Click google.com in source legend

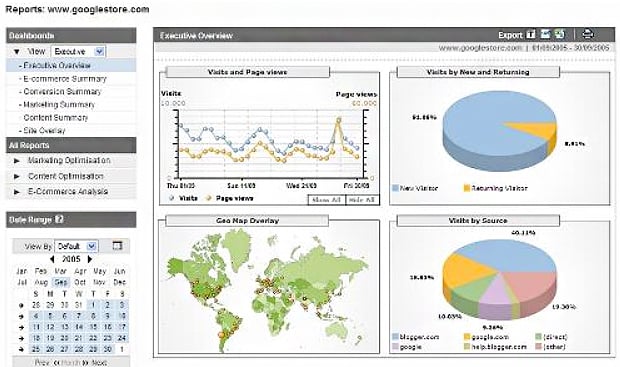(x=490, y=337)
